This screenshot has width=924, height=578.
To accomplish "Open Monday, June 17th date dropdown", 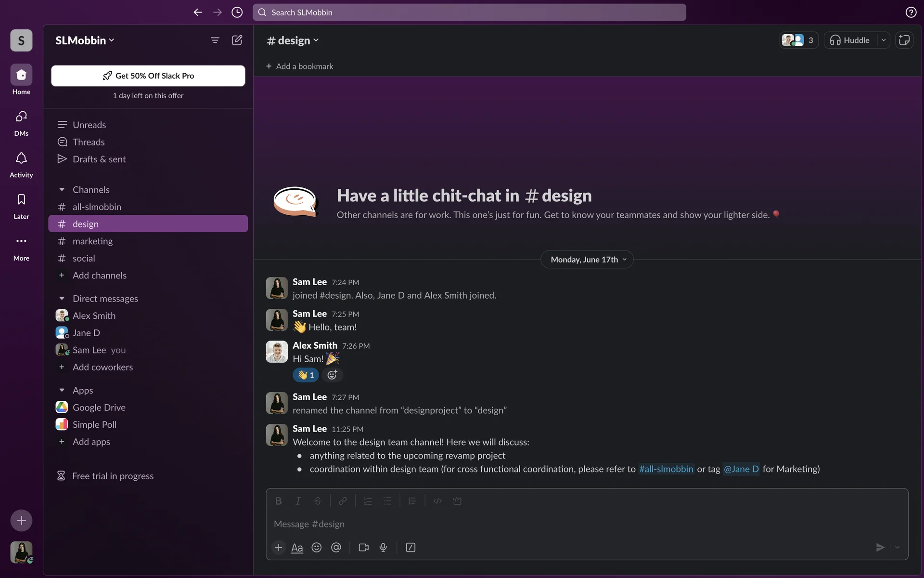I will pyautogui.click(x=587, y=259).
